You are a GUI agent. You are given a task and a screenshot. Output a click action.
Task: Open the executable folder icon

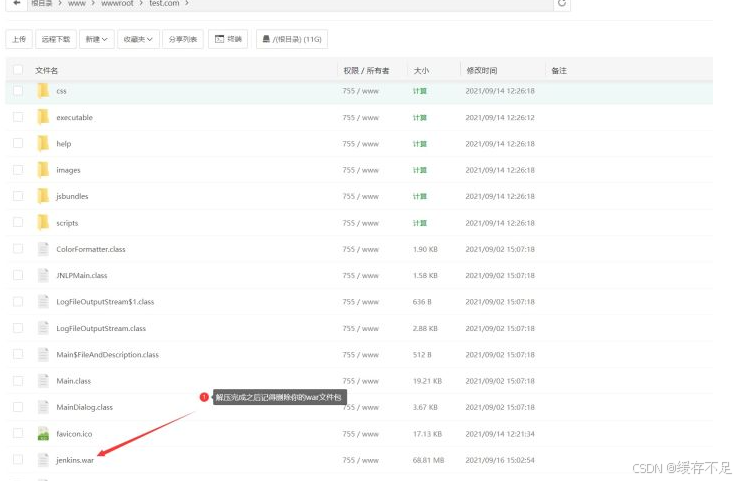[x=43, y=117]
